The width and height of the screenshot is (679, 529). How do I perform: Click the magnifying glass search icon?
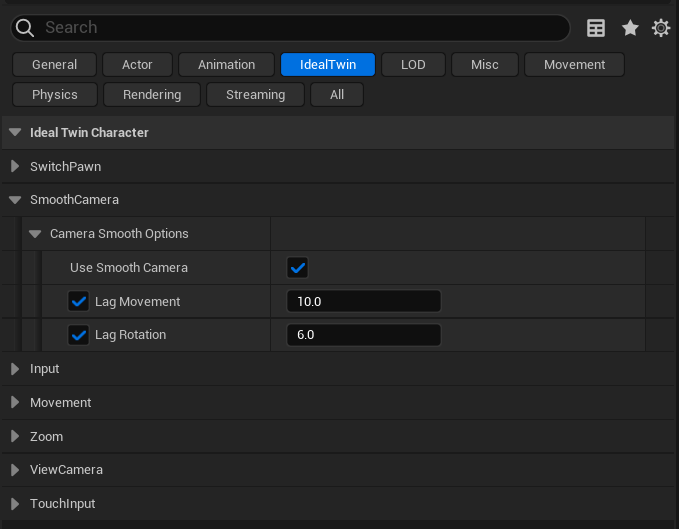(25, 28)
